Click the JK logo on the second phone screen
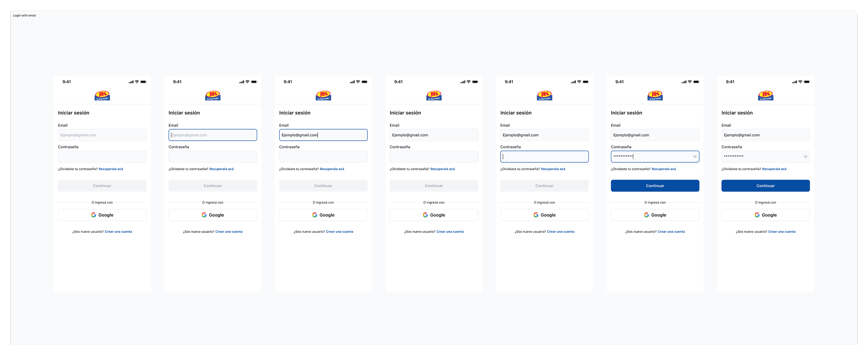Image resolution: width=868 pixels, height=355 pixels. click(x=213, y=96)
